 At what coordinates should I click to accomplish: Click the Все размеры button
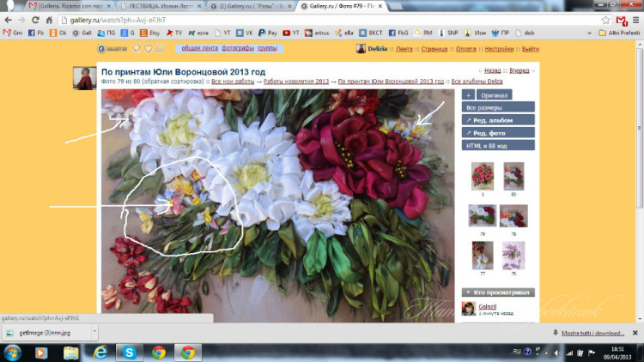[498, 107]
